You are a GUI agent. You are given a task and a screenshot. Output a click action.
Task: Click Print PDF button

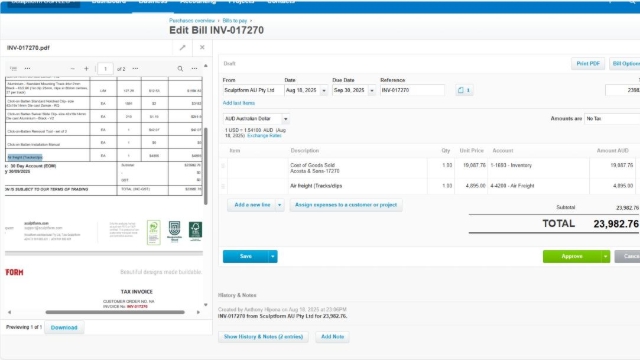point(588,64)
